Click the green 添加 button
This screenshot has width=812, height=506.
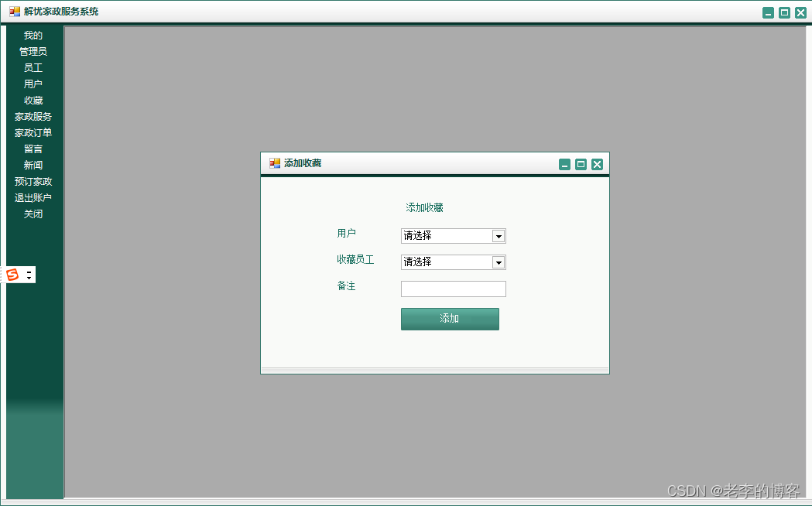tap(450, 319)
